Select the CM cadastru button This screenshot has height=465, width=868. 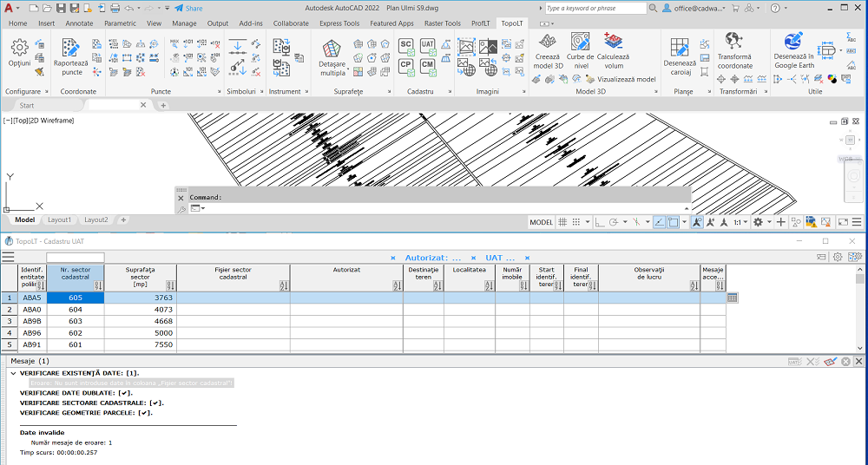click(x=428, y=67)
